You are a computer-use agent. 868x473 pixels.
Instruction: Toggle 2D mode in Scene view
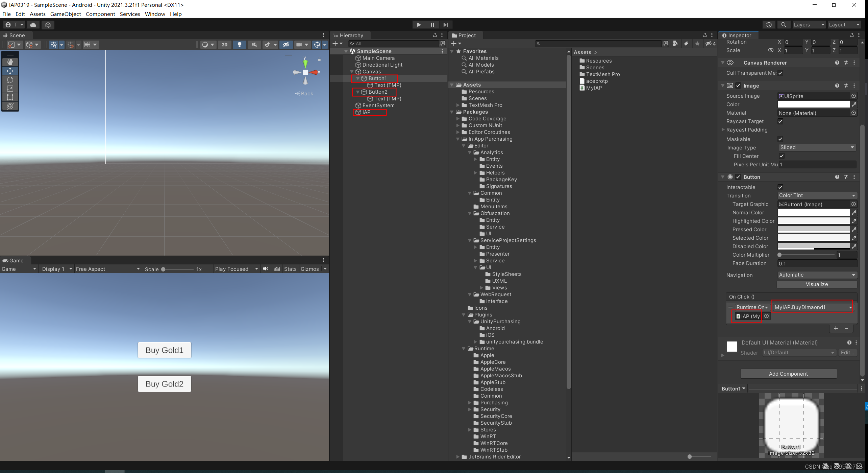pos(224,45)
